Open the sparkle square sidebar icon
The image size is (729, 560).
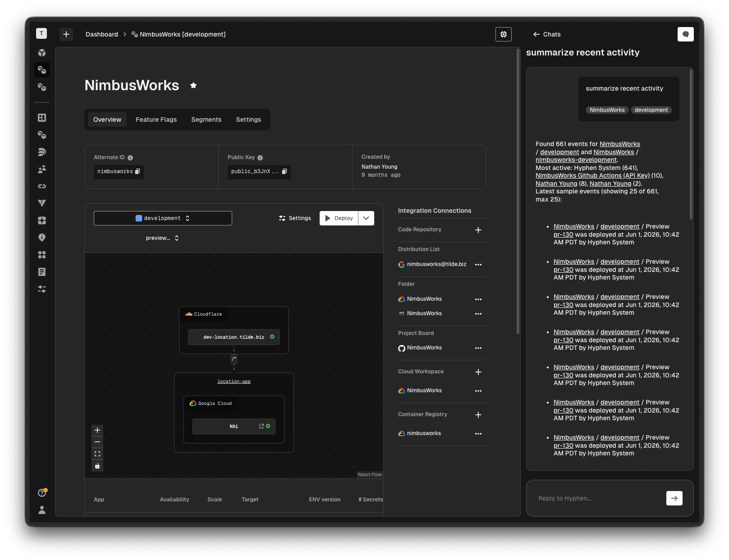click(42, 220)
